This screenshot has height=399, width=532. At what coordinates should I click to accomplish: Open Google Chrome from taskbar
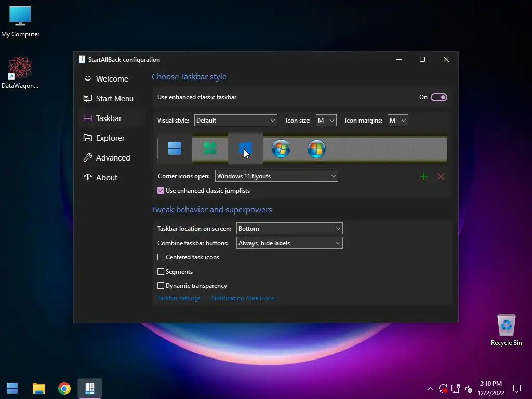coord(64,389)
